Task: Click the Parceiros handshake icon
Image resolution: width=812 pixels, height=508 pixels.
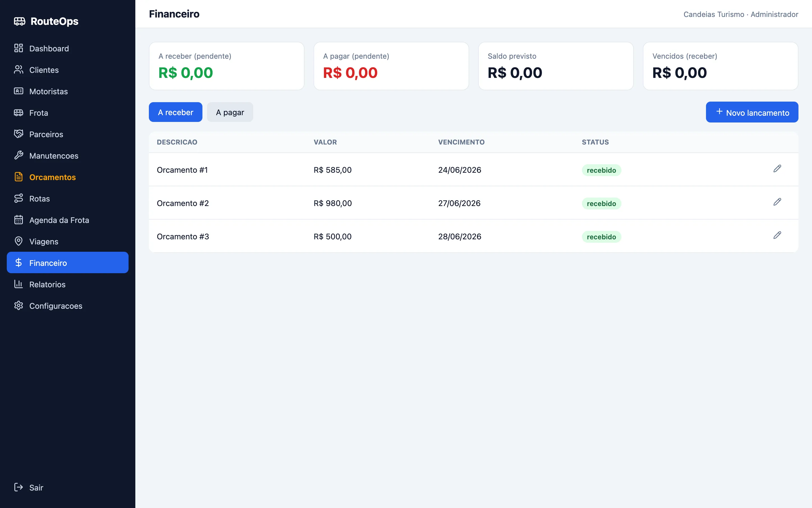Action: tap(18, 134)
